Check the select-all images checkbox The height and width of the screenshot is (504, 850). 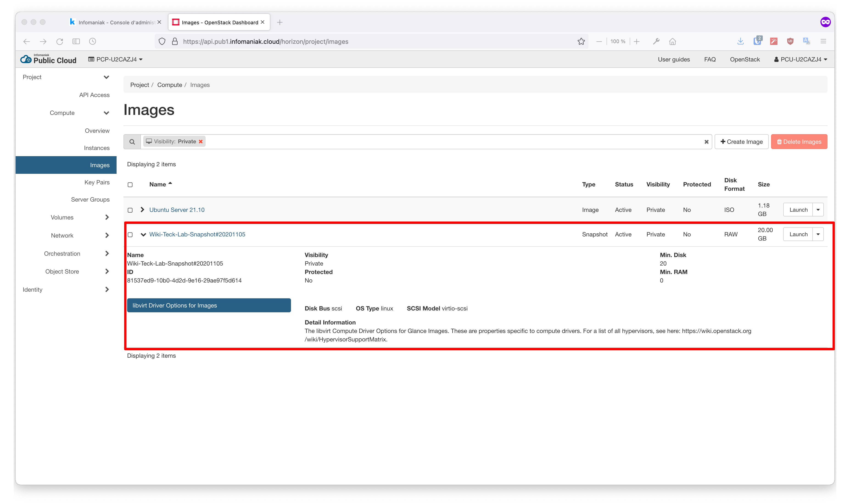pyautogui.click(x=130, y=185)
